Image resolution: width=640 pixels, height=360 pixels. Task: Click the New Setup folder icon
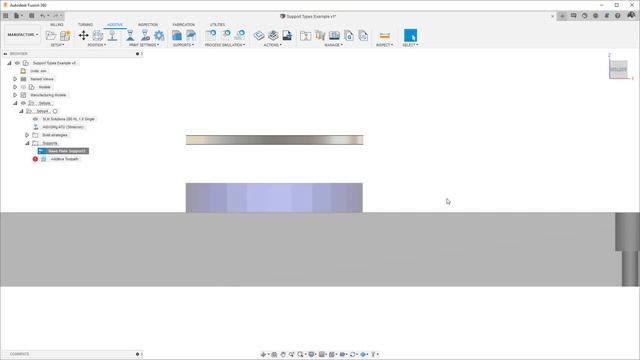point(51,36)
